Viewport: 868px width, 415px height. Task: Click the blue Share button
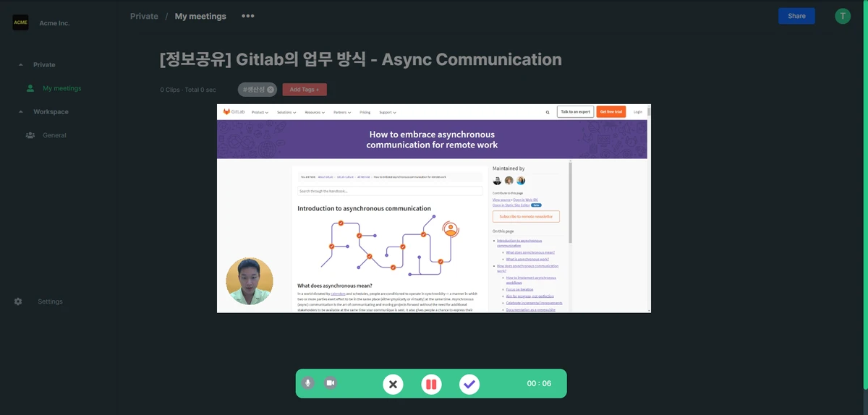796,16
